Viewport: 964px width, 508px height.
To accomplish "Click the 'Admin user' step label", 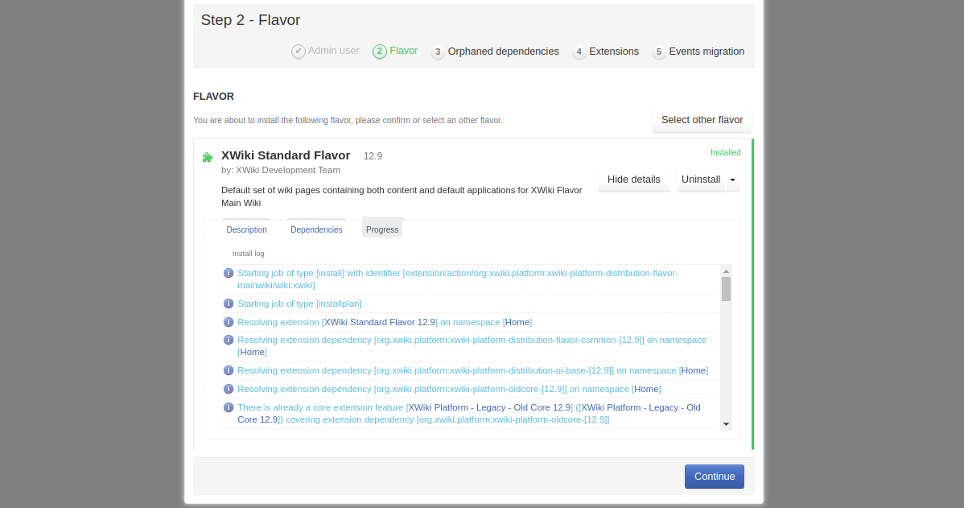I will 333,51.
